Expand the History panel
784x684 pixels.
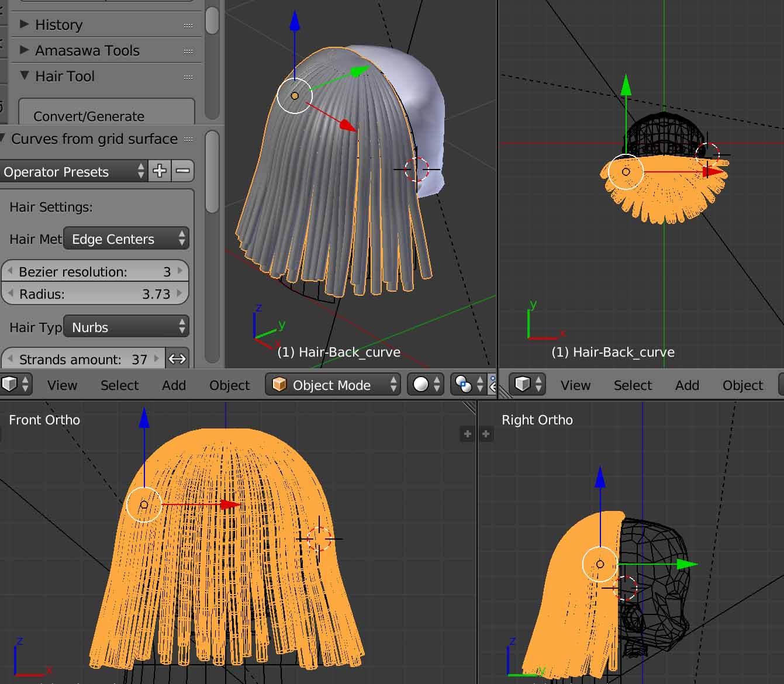(x=58, y=25)
